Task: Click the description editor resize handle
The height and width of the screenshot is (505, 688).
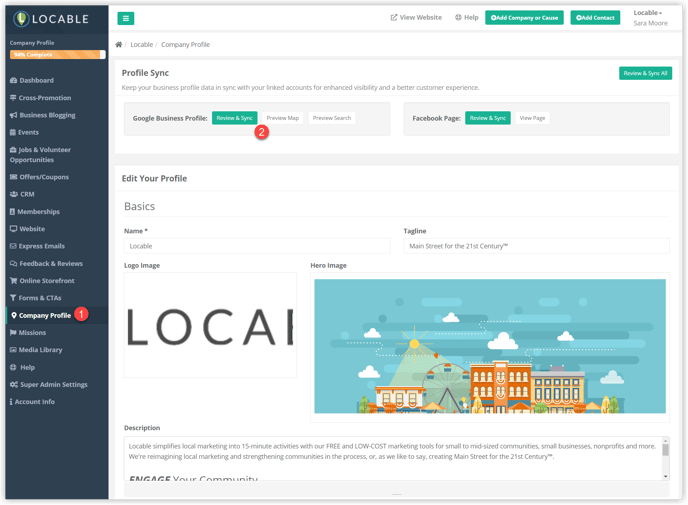Action: [x=397, y=494]
